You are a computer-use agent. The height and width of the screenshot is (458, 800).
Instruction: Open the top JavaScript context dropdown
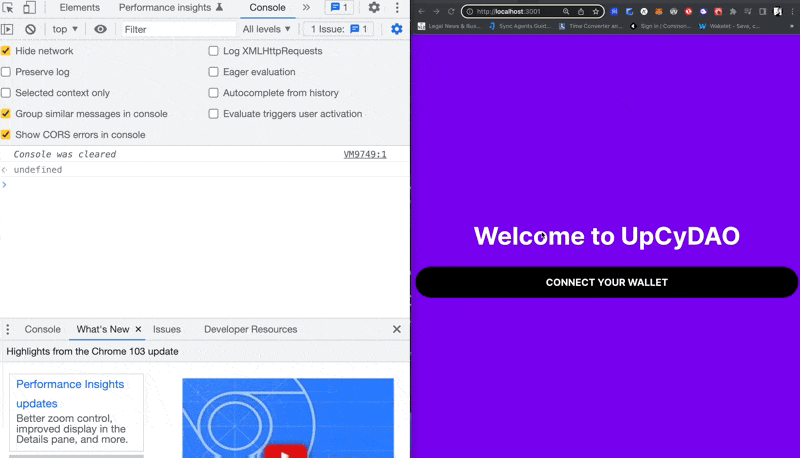pyautogui.click(x=65, y=30)
